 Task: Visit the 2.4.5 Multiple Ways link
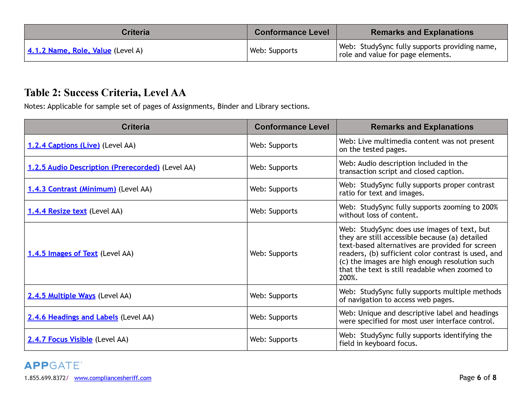62,296
